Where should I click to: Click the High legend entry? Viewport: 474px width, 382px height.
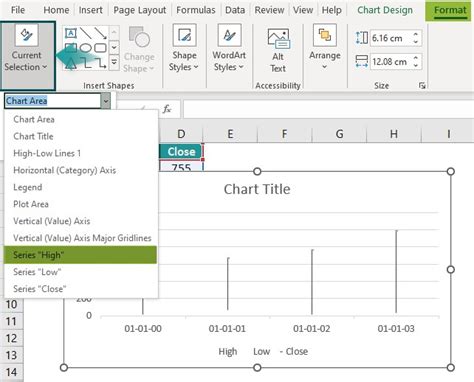(228, 351)
